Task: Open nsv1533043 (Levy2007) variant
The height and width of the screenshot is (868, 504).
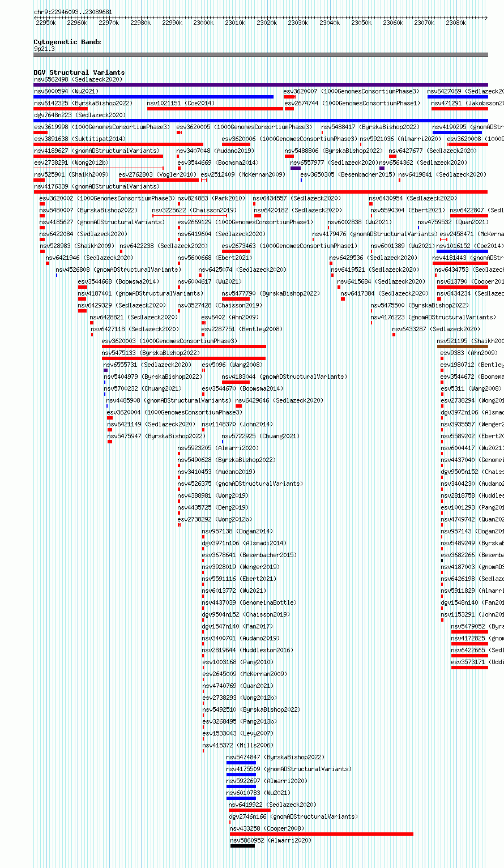Action: pyautogui.click(x=237, y=733)
